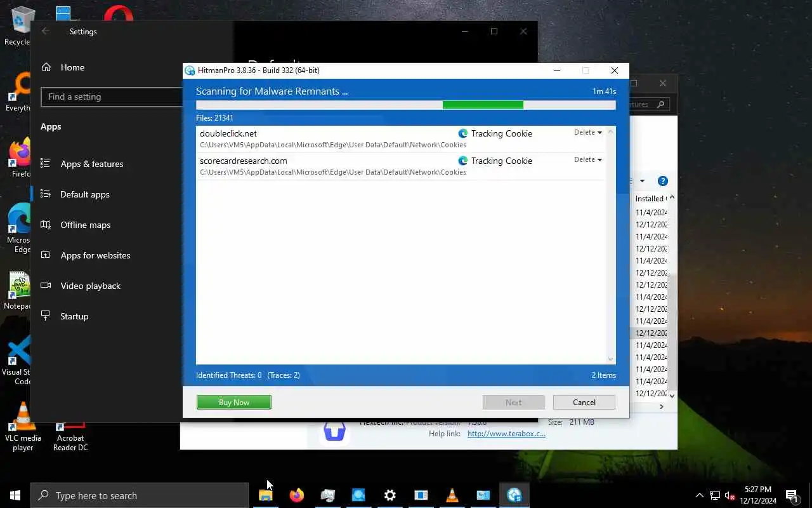Click the greyed-out Next button
812x508 pixels.
514,402
